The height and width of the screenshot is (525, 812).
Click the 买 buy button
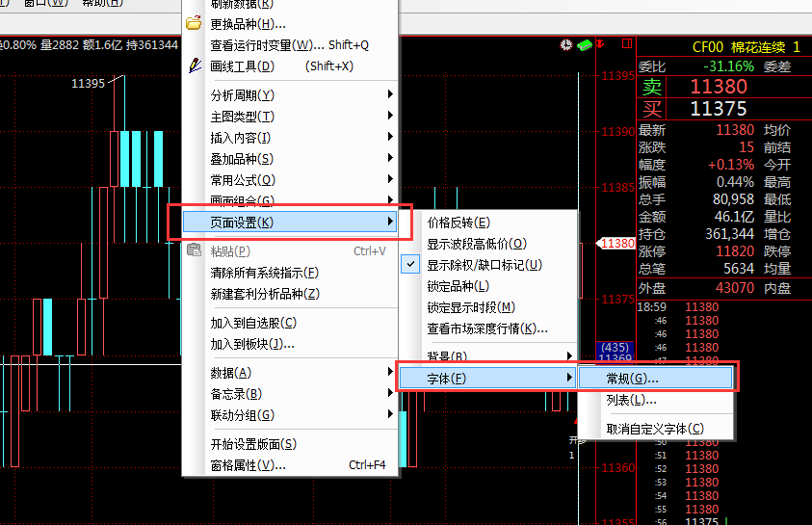click(x=653, y=109)
